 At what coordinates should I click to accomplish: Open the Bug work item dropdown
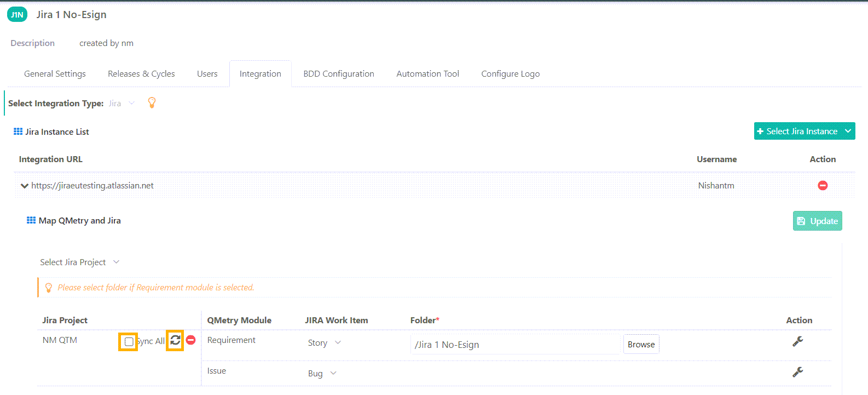click(322, 374)
